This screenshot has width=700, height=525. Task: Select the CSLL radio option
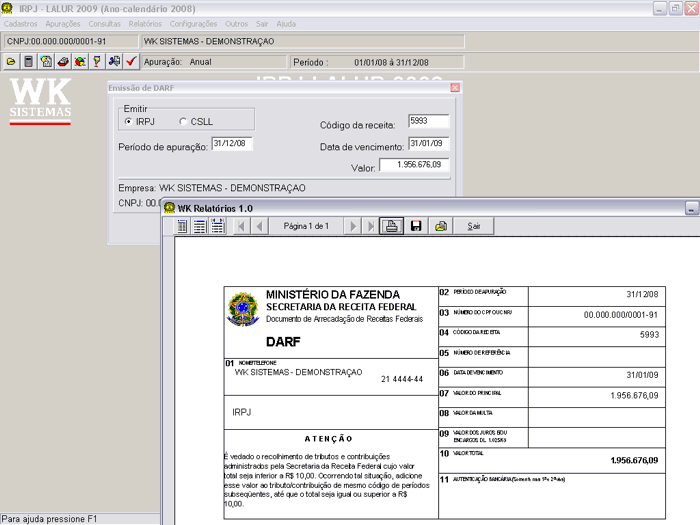point(182,122)
